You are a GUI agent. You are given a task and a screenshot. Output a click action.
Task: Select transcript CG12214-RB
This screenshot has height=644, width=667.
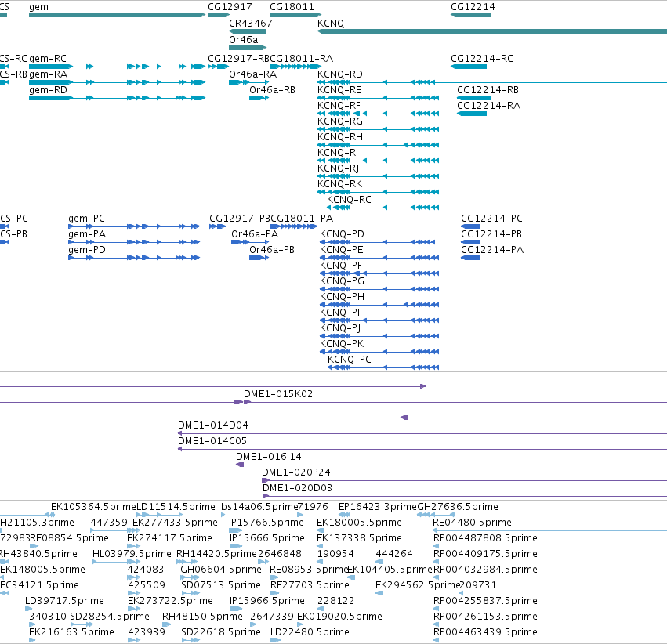click(474, 98)
